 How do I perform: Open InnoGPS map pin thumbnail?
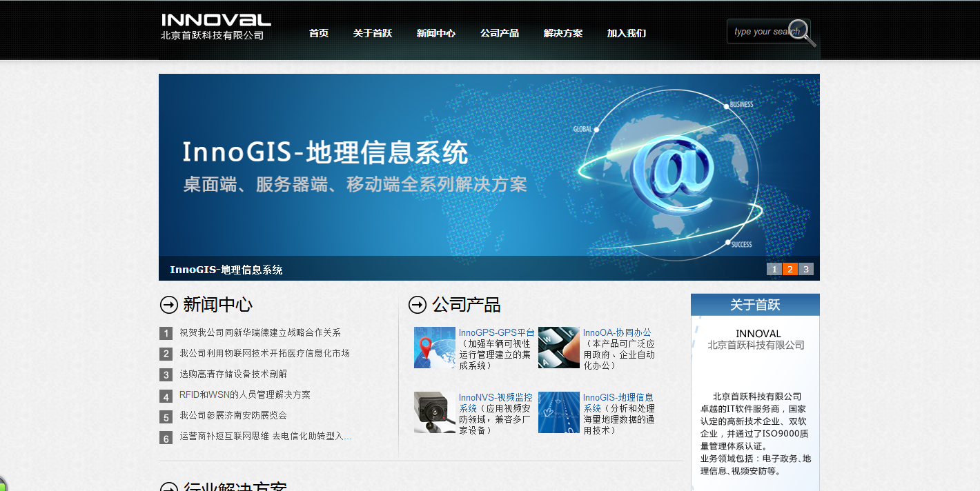(x=435, y=348)
